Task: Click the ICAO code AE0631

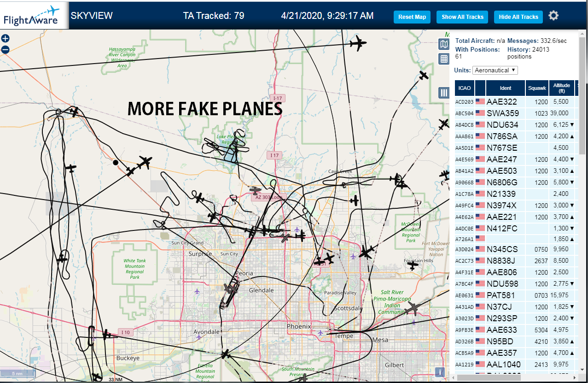Action: (x=465, y=296)
